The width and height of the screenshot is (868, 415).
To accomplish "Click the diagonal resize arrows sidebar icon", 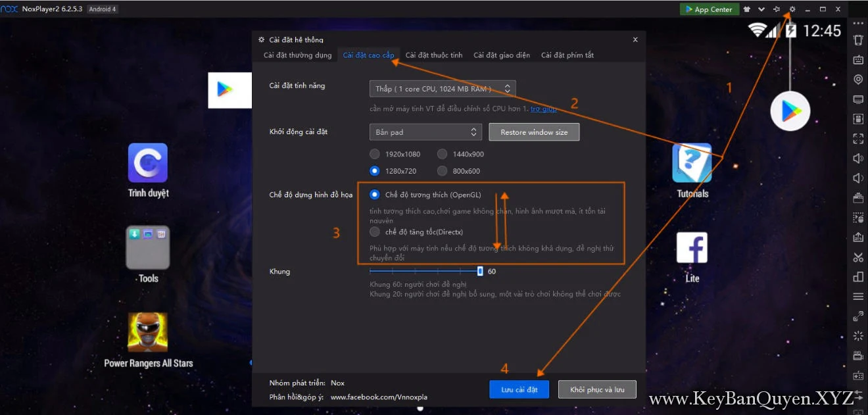I will click(858, 316).
